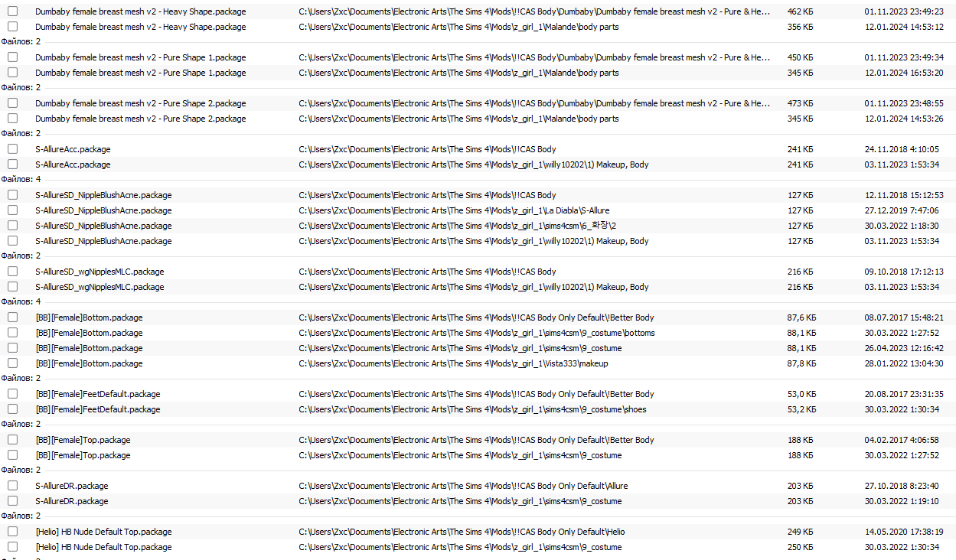956x560 pixels.
Task: Check S-AllureAcc.package dated 24.11.2018
Action: coord(12,149)
